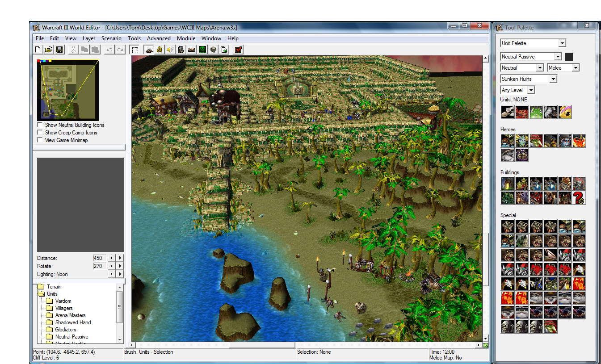
Task: Open the Campaign Editor icon
Action: (192, 49)
